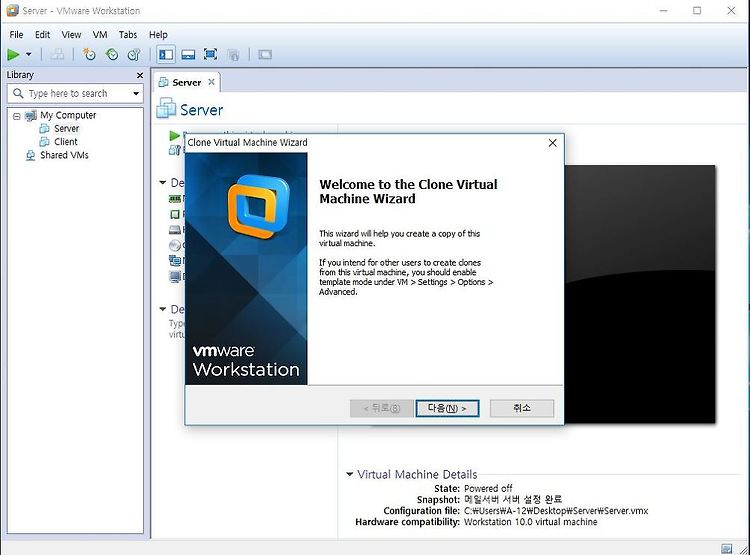Viewport: 750px width, 555px height.
Task: Maximize the VMware Workstation window
Action: click(x=697, y=11)
